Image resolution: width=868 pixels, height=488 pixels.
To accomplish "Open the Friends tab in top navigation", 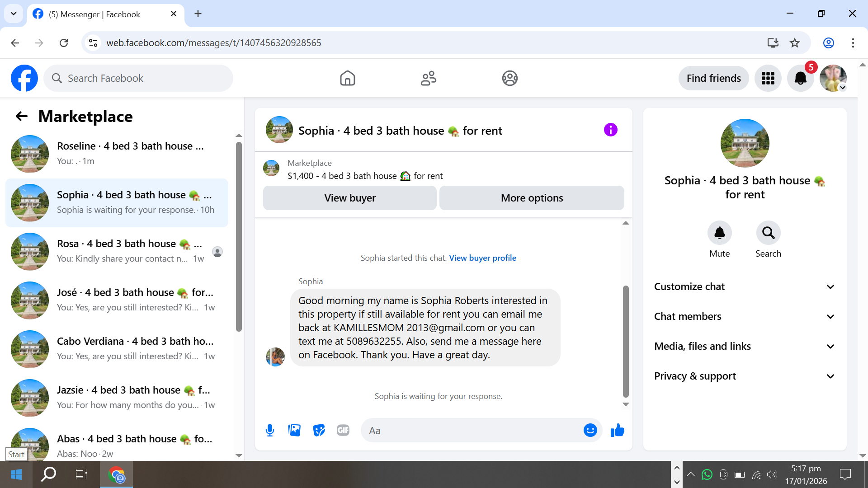I will pyautogui.click(x=428, y=78).
